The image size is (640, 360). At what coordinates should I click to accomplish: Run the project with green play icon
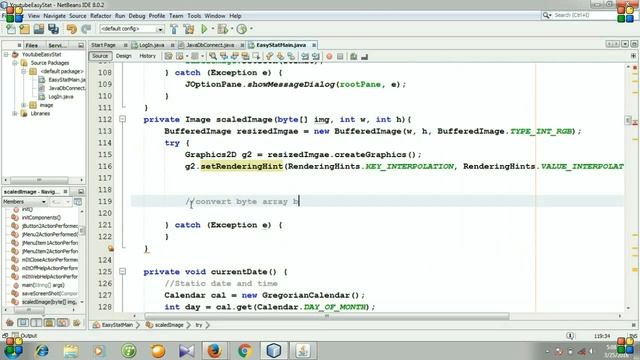coord(204,29)
